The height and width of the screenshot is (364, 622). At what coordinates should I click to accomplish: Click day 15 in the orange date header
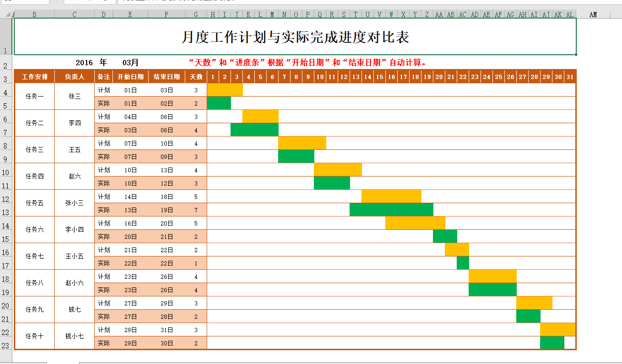(380, 76)
